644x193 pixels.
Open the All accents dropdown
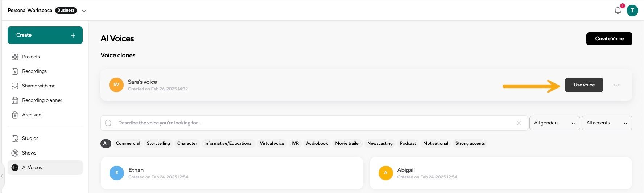click(x=606, y=123)
